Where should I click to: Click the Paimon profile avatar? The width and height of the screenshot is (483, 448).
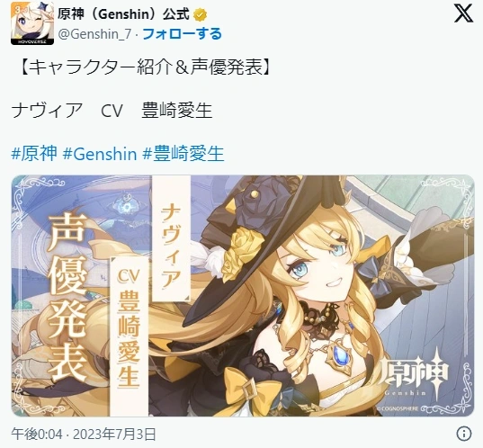pyautogui.click(x=32, y=23)
